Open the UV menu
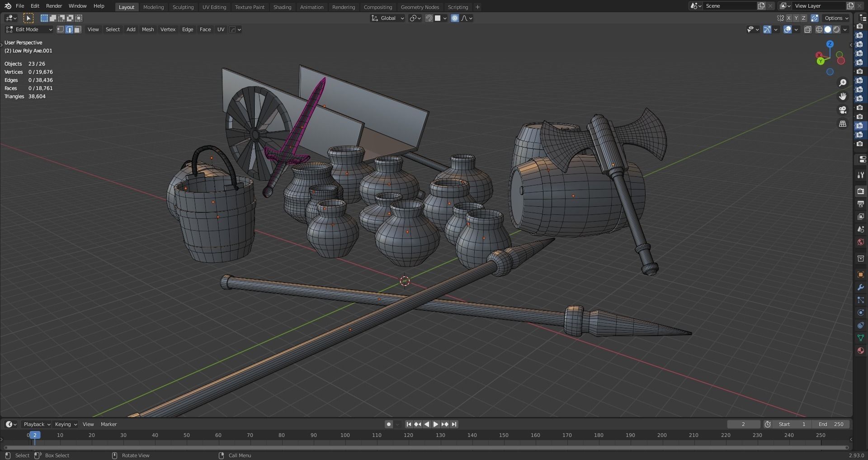This screenshot has width=868, height=460. [x=221, y=29]
